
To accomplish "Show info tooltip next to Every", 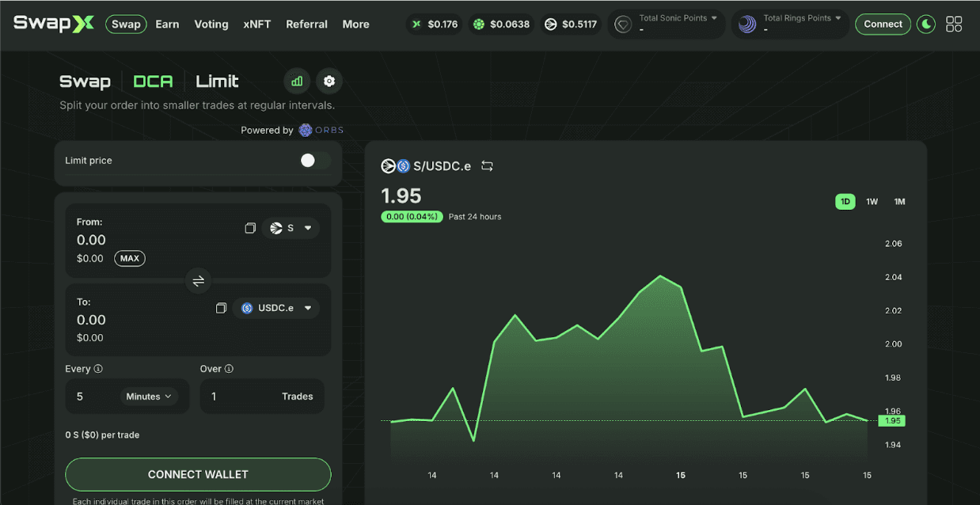I will click(x=98, y=369).
